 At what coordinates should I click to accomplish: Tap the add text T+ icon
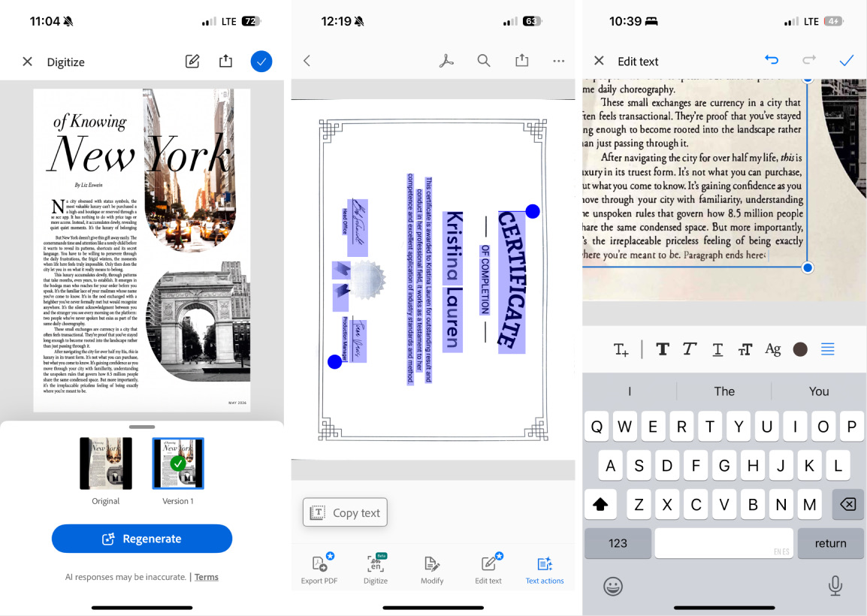[621, 349]
